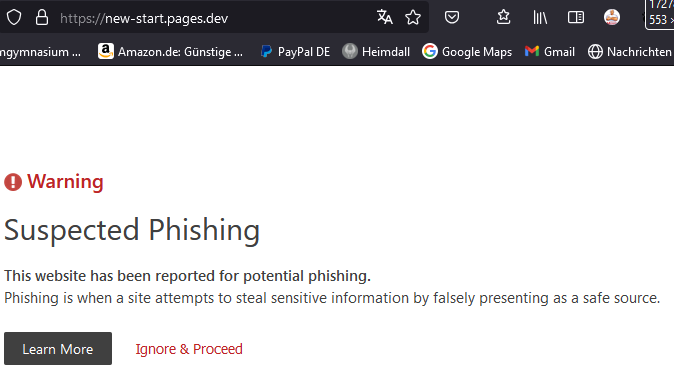Open the truncated gymnasium bookmark
This screenshot has width=674, height=371.
coord(40,52)
